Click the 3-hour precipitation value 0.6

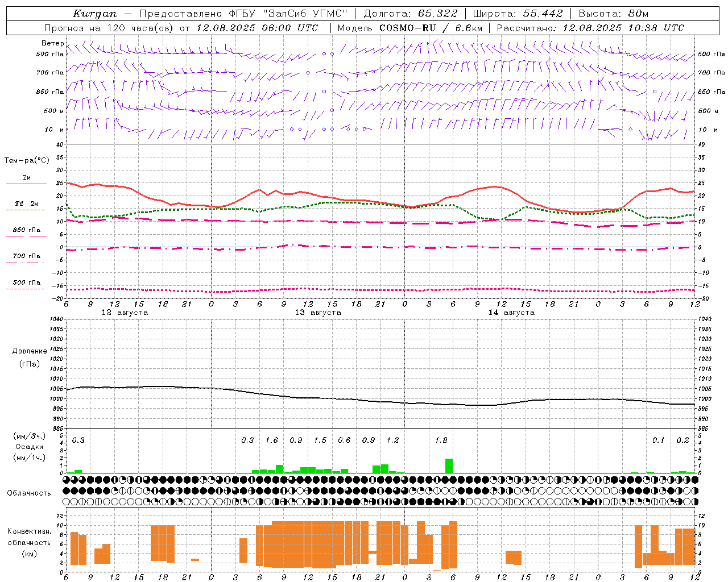[x=344, y=440]
